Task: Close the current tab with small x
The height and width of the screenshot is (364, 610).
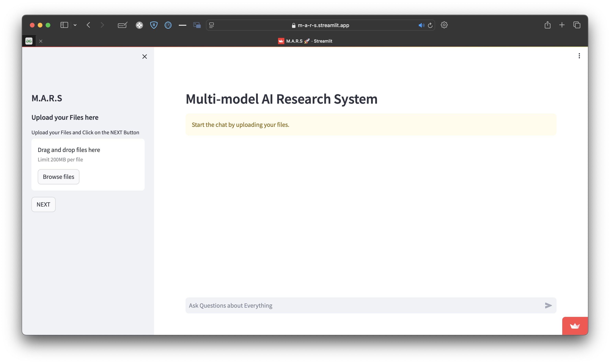Action: click(41, 41)
